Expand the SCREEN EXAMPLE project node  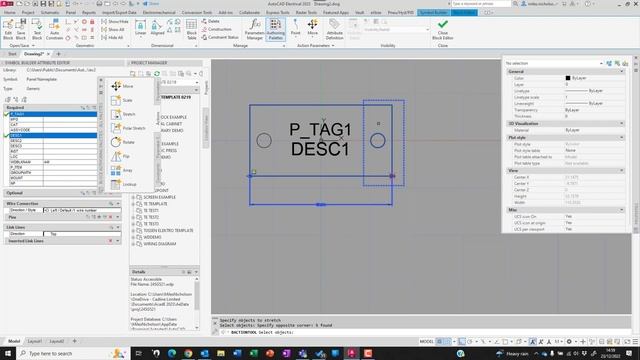click(x=133, y=197)
